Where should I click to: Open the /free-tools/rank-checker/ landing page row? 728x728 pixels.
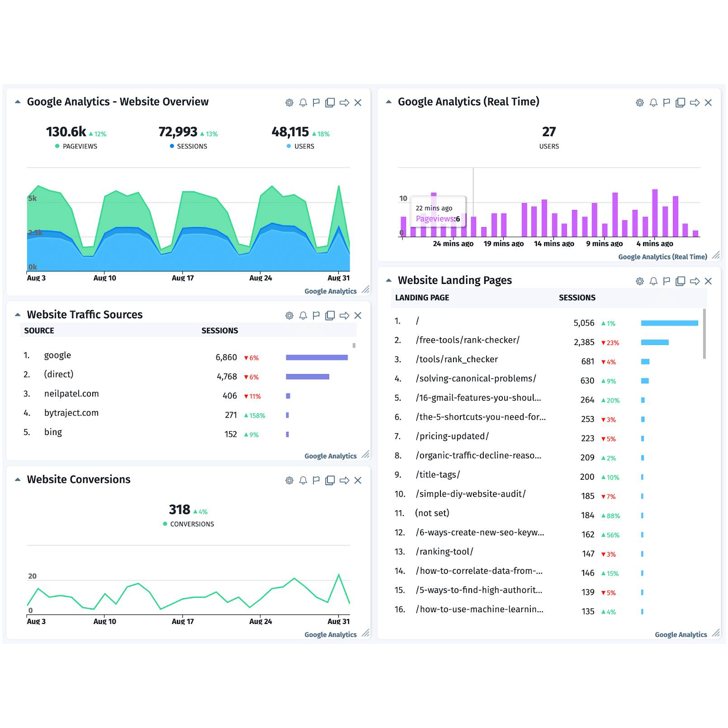[468, 340]
